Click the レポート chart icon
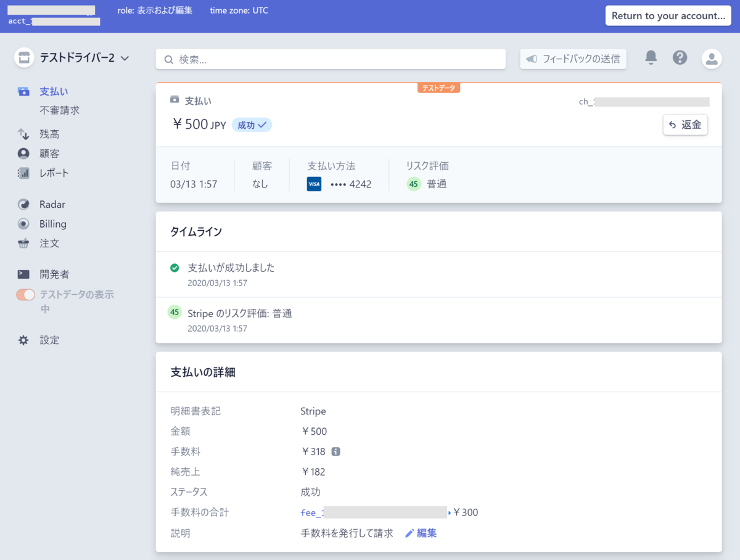 [23, 173]
